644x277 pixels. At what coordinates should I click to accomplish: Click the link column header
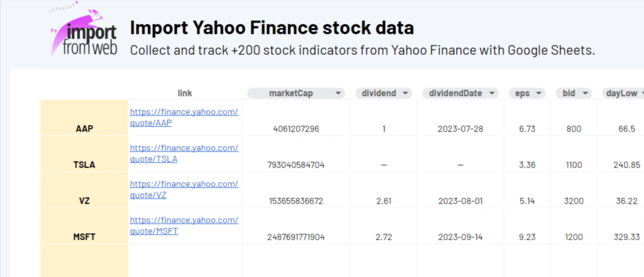pos(185,93)
